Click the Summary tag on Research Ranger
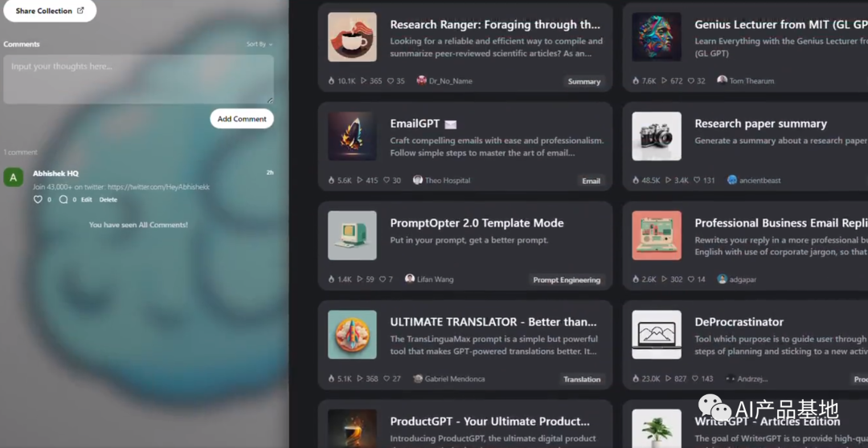This screenshot has width=868, height=448. pos(584,81)
